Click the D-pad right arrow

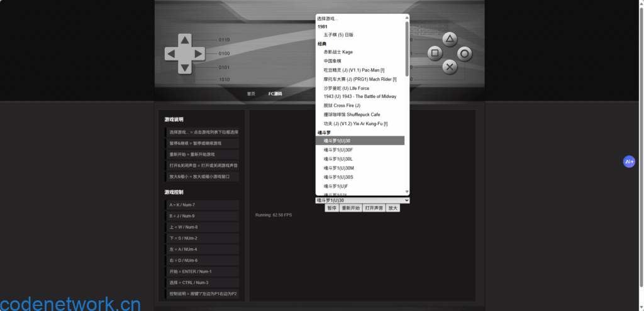tap(198, 54)
